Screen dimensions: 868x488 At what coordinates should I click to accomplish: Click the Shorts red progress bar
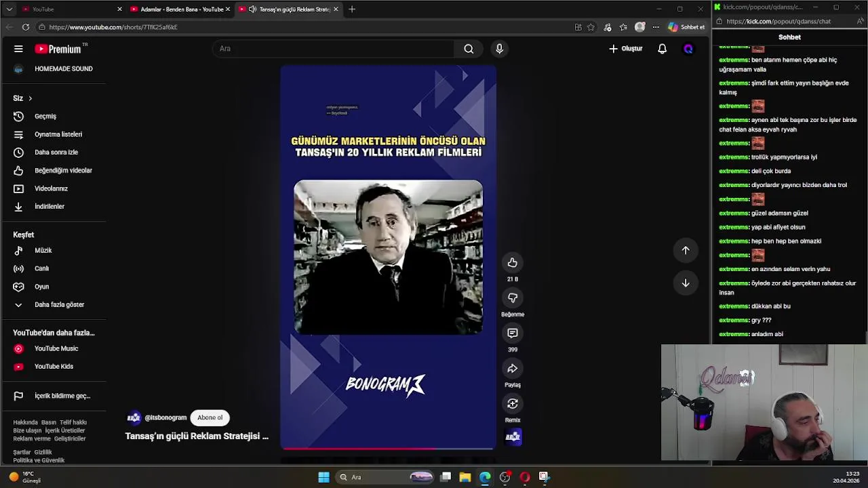point(388,448)
